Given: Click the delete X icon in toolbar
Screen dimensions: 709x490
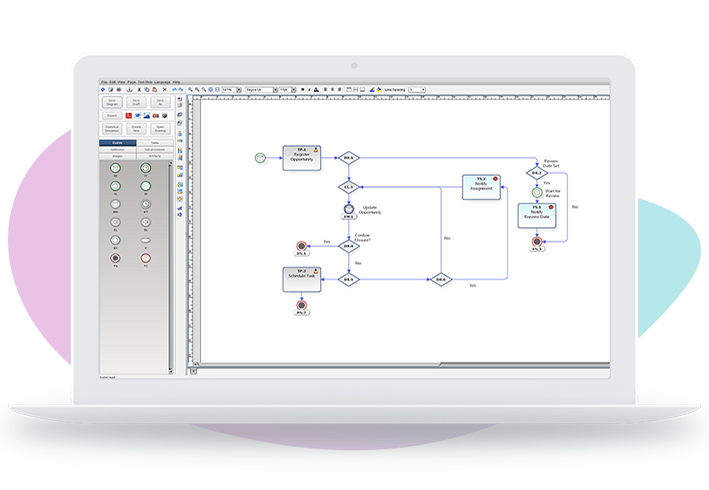Looking at the screenshot, I should (x=163, y=89).
